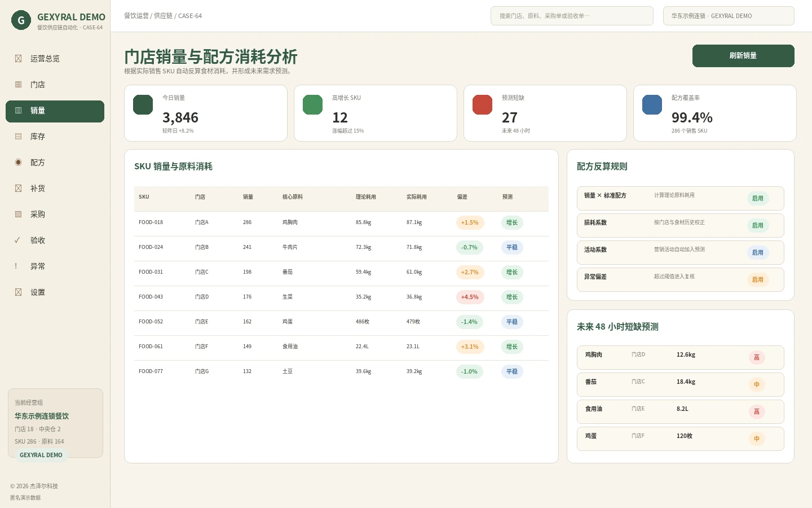
Task: Click the 异常 exclamation icon
Action: [x=16, y=266]
